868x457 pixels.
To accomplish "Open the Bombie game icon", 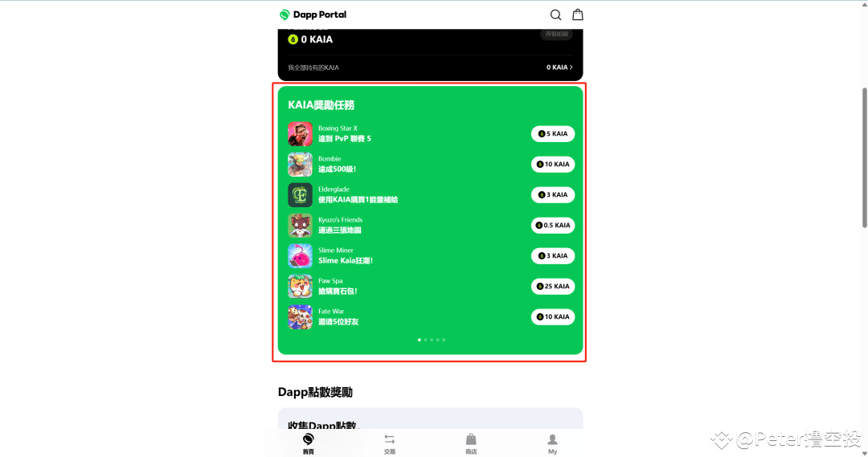I will click(300, 165).
